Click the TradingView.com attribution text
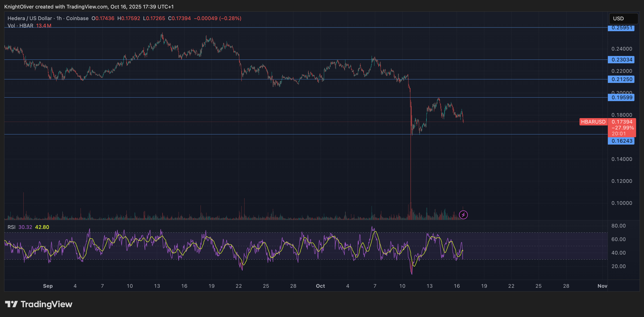 click(x=87, y=7)
